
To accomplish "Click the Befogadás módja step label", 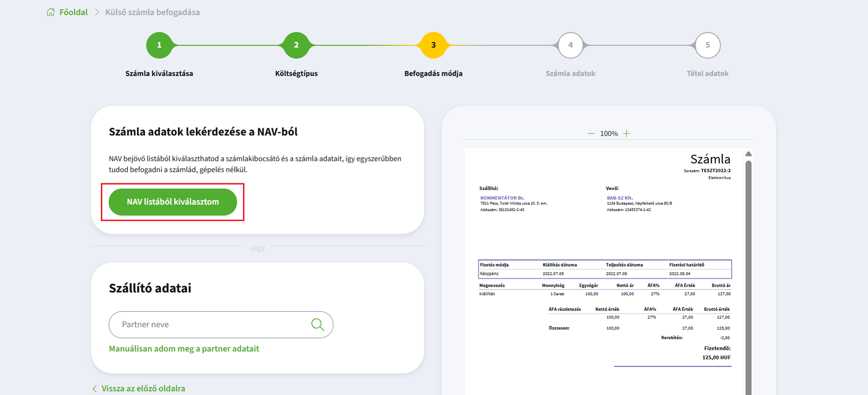I will 434,73.
